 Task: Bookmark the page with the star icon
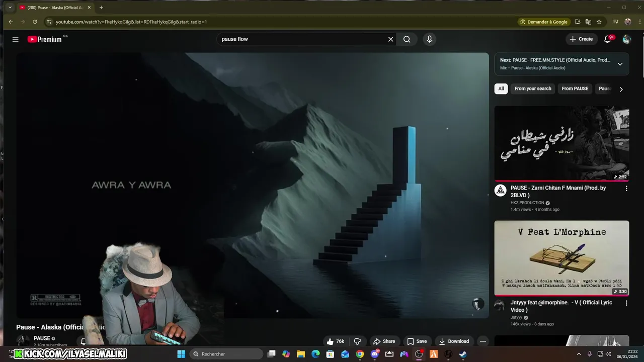pyautogui.click(x=599, y=22)
